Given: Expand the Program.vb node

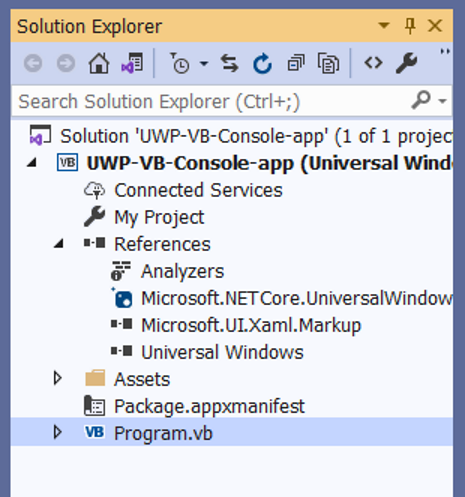Looking at the screenshot, I should point(58,432).
